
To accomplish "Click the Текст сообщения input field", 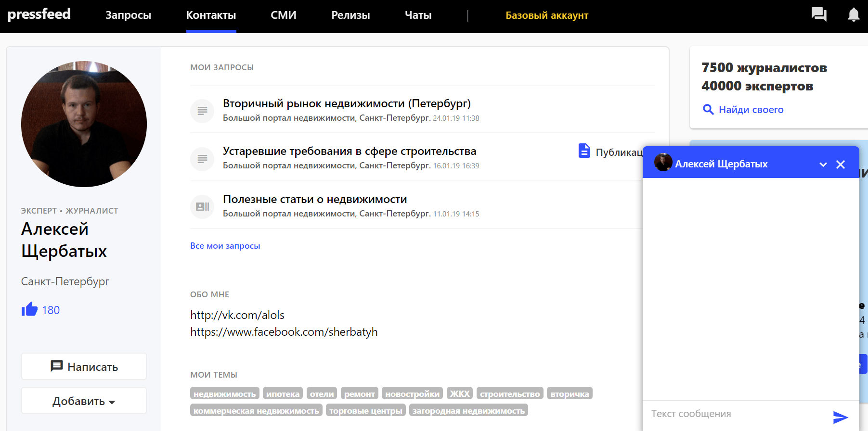I will coord(737,414).
